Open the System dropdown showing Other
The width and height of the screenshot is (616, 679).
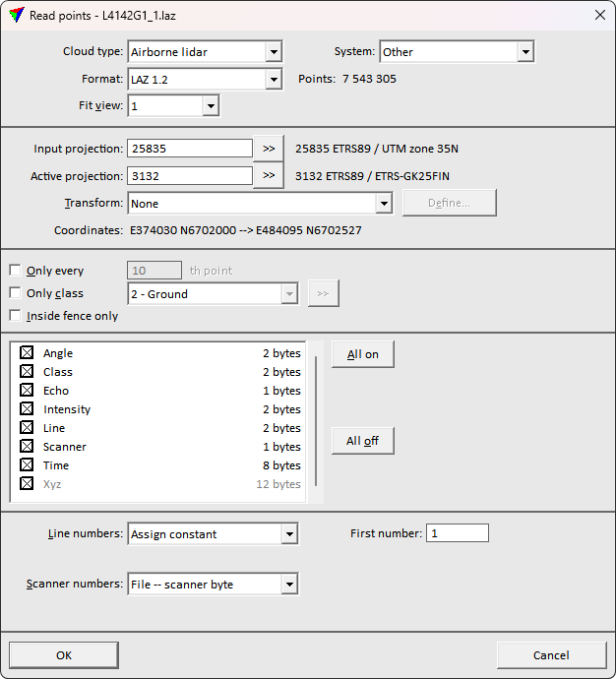click(457, 52)
